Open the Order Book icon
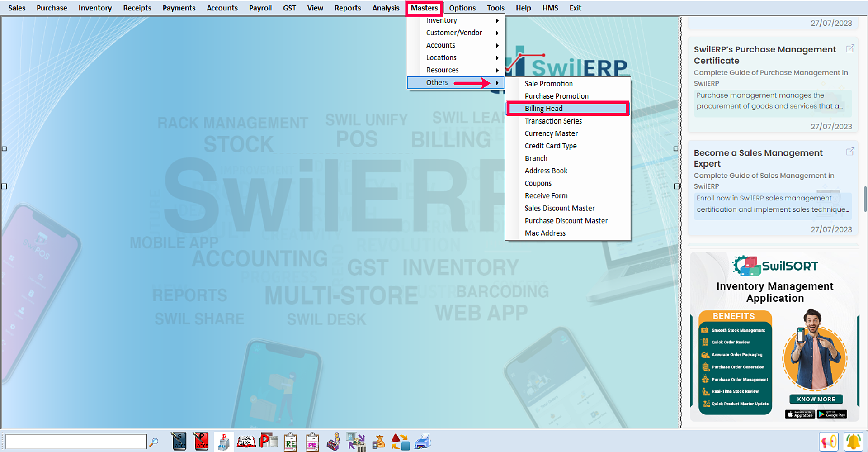The width and height of the screenshot is (868, 452). point(246,442)
